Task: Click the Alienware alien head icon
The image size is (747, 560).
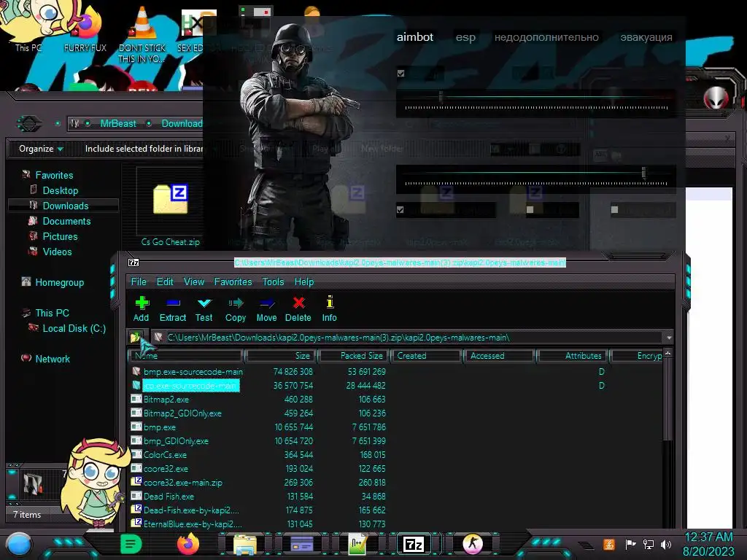Action: click(716, 98)
